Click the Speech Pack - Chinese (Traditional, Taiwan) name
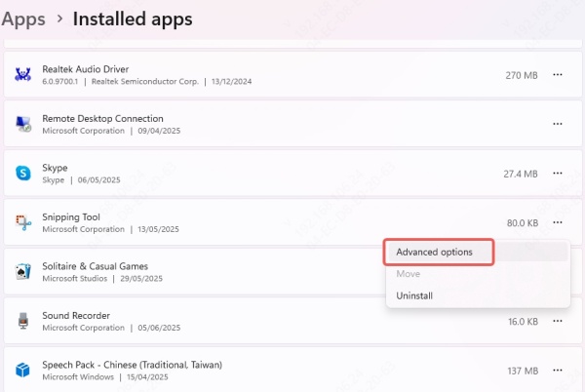This screenshot has width=585, height=392. pos(132,365)
